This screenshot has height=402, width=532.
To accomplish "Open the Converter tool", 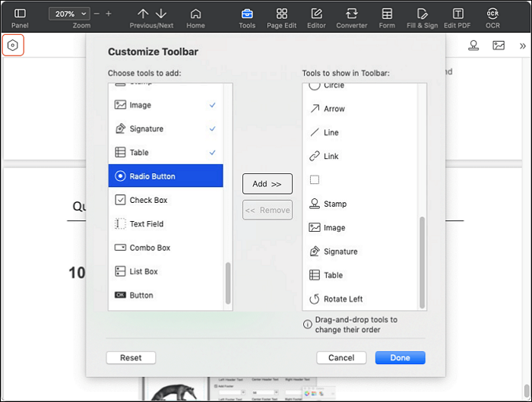I will [351, 17].
